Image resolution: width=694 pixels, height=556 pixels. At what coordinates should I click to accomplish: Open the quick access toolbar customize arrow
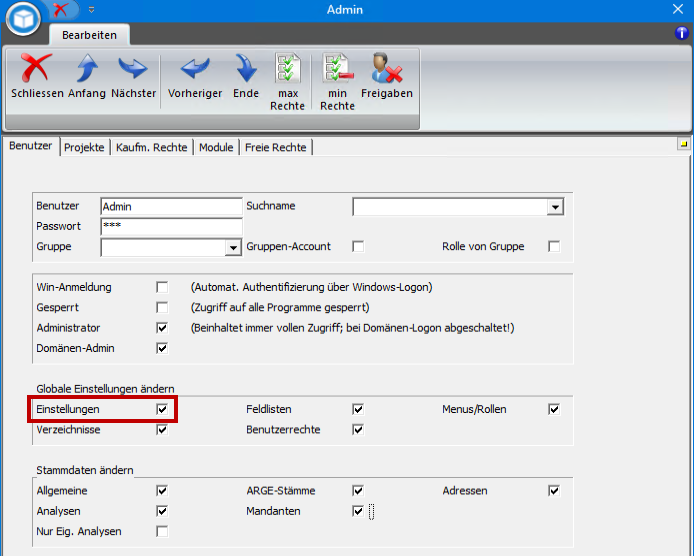(91, 10)
